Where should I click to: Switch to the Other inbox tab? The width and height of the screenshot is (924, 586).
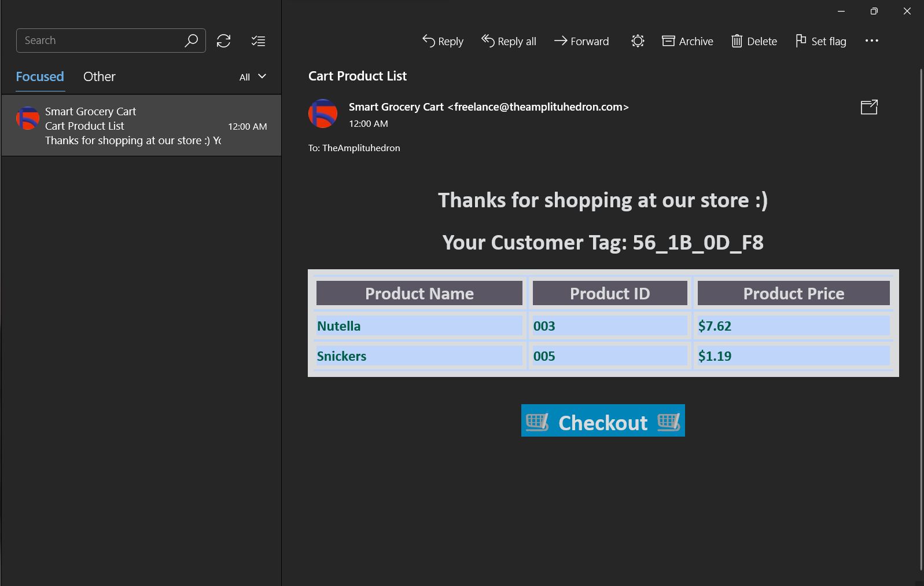pos(100,76)
